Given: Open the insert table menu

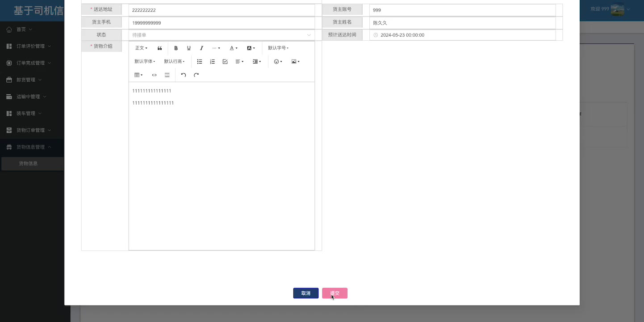Looking at the screenshot, I should tap(138, 75).
